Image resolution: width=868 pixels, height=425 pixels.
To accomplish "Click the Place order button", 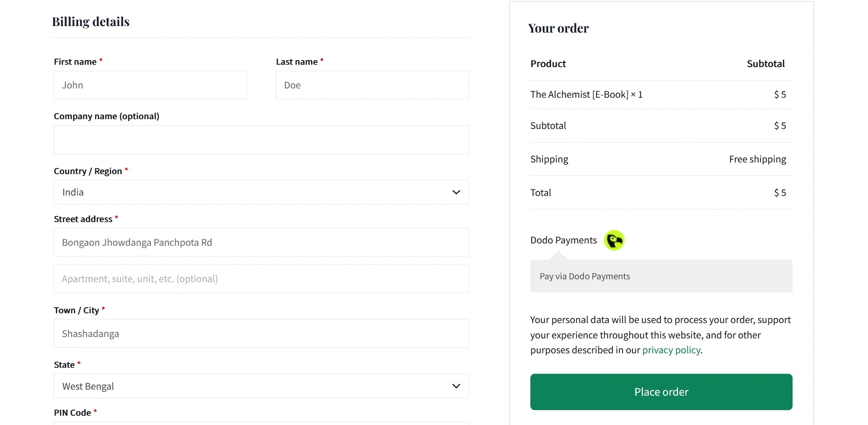I will 661,391.
